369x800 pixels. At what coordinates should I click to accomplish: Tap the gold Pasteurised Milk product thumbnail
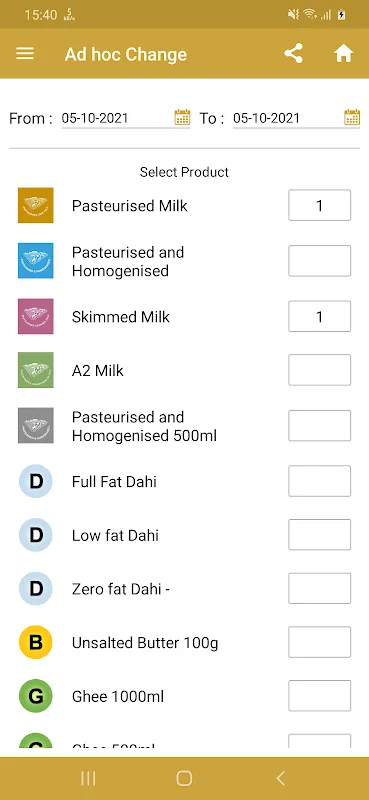point(36,205)
